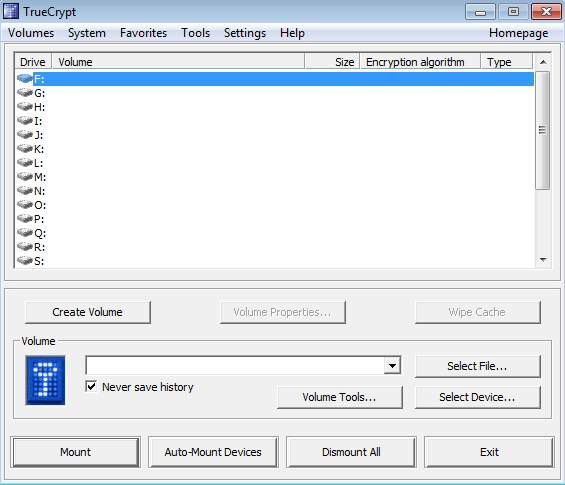Select the G: drive icon

(25, 93)
